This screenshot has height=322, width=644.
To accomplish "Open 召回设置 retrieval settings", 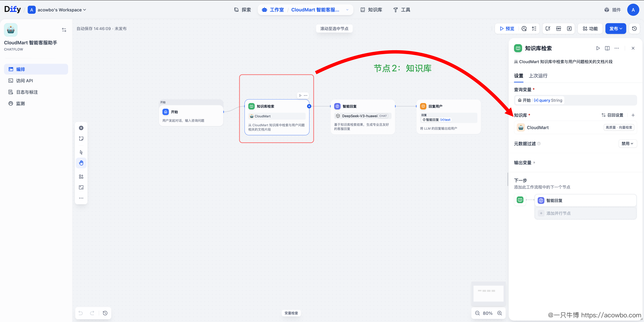I will point(612,115).
